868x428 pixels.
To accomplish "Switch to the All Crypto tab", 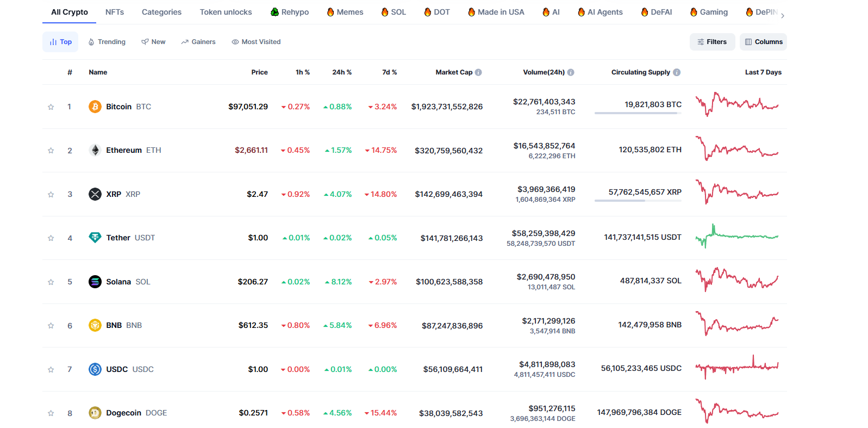I will point(70,12).
